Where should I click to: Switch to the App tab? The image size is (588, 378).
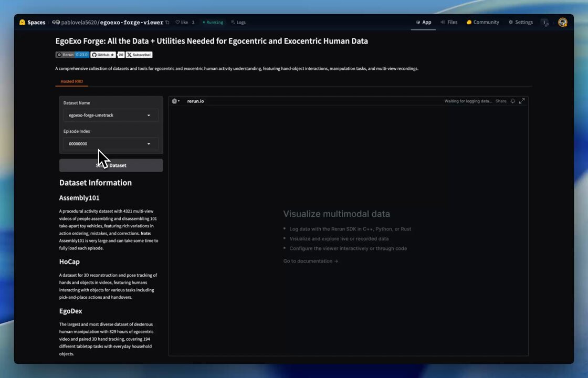423,23
